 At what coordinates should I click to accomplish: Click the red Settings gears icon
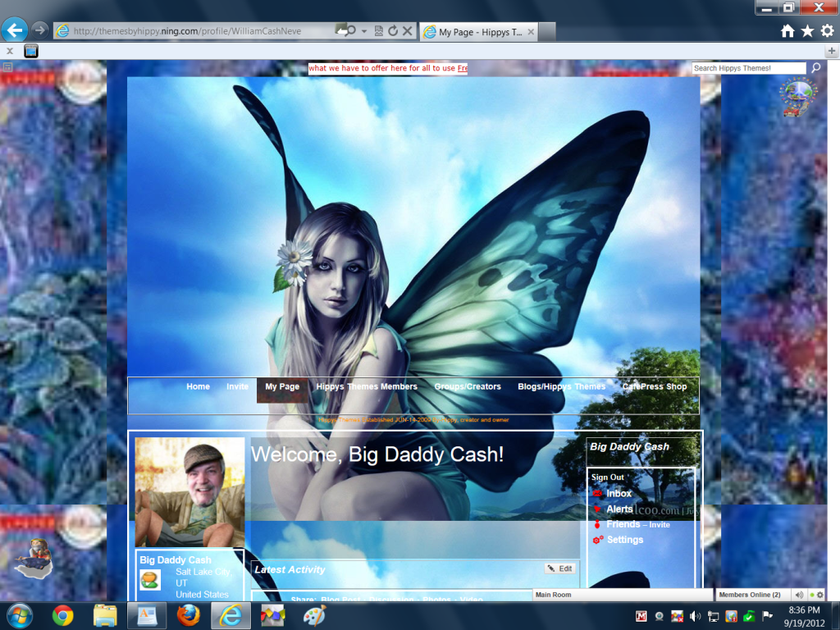(598, 540)
